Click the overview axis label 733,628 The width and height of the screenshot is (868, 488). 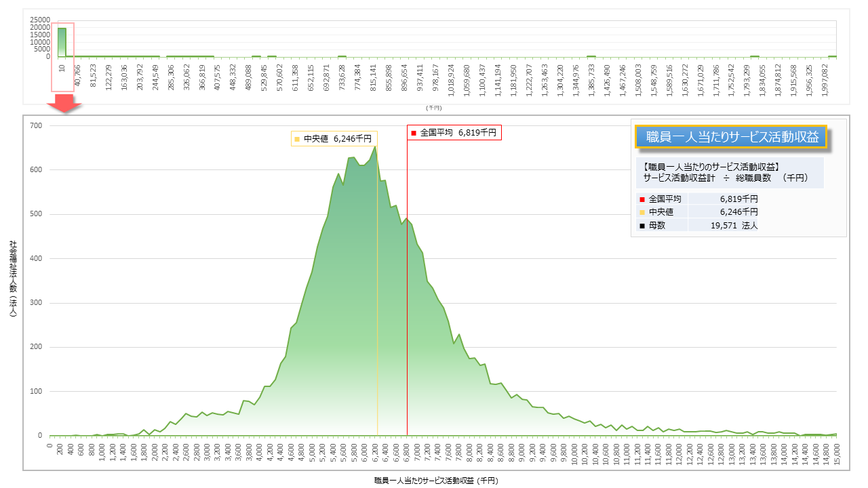point(342,78)
